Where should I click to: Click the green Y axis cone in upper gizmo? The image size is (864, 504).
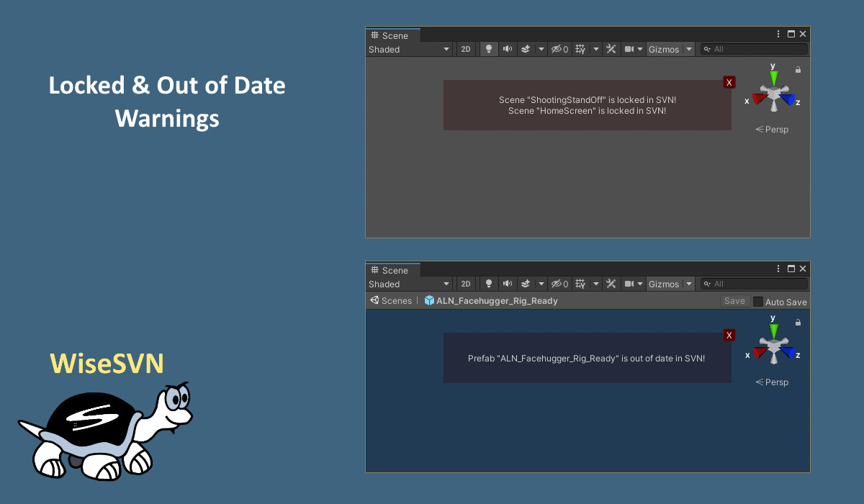click(773, 76)
